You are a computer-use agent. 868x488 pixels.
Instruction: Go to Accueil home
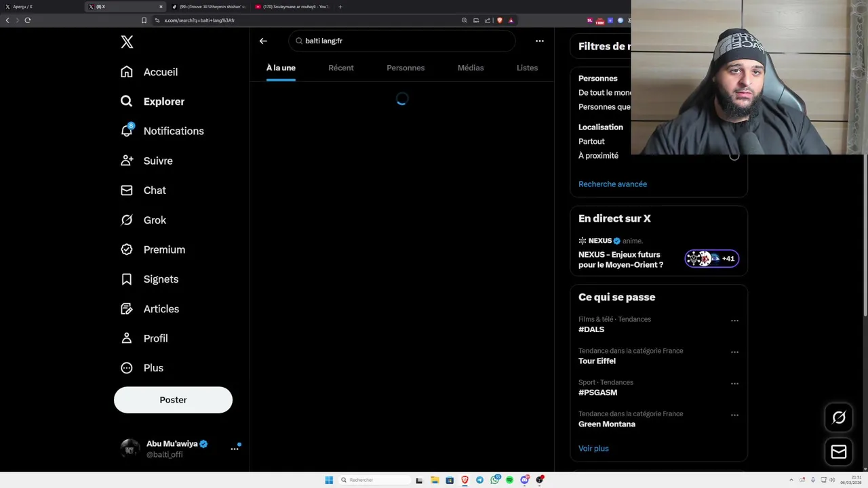click(149, 72)
